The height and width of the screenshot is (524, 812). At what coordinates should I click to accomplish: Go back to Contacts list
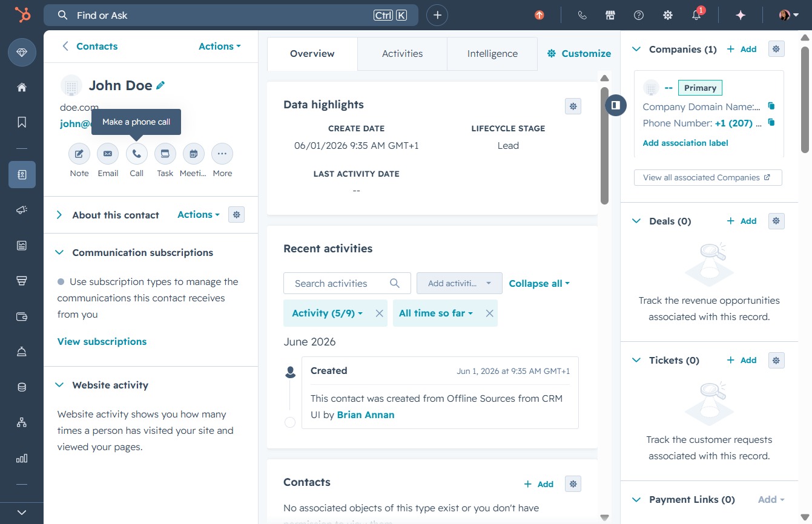[x=90, y=46]
